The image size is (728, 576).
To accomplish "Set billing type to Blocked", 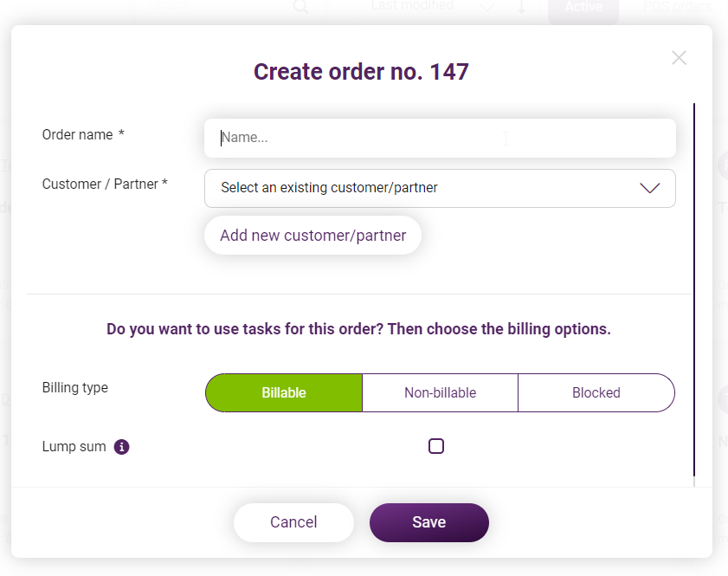I will (596, 393).
